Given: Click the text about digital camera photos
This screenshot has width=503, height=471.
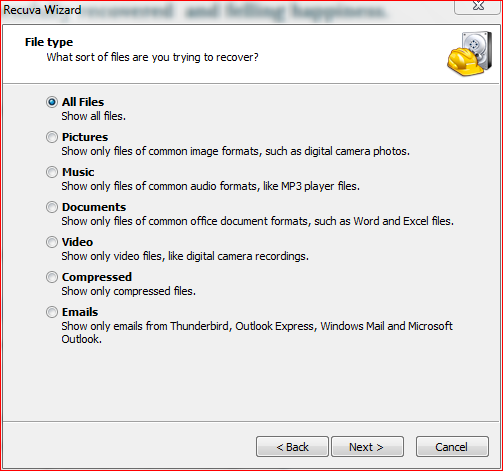Looking at the screenshot, I should [235, 151].
